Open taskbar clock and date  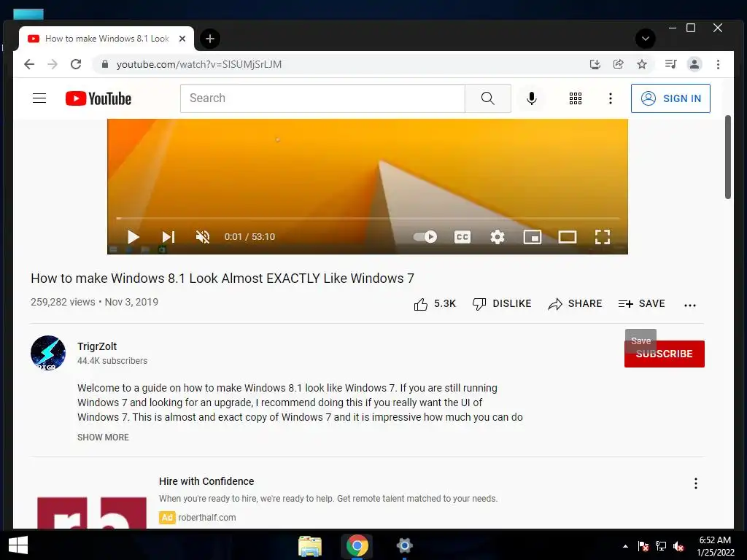tap(715, 546)
